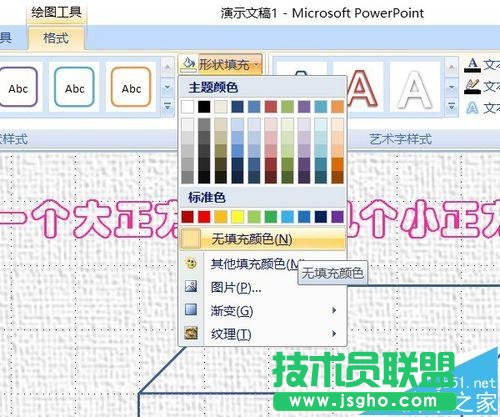
Task: Pick the darkest red shade in theme colors
Action: 271,177
